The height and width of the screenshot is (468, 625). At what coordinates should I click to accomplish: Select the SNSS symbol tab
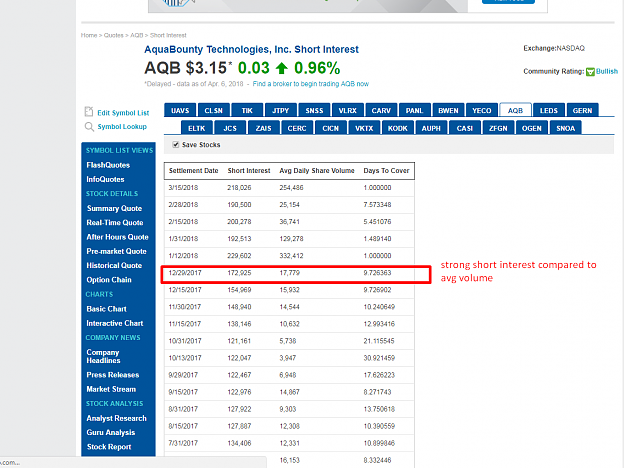pos(314,110)
